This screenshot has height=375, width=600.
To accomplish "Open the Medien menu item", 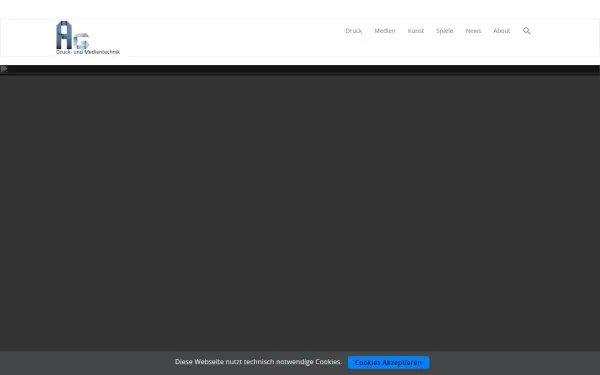I will (385, 31).
